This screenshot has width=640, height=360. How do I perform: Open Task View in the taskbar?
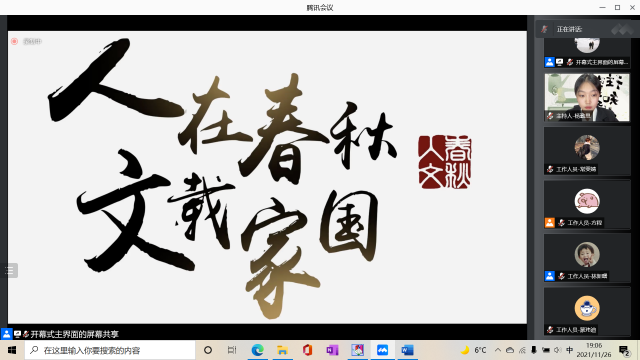coord(232,350)
